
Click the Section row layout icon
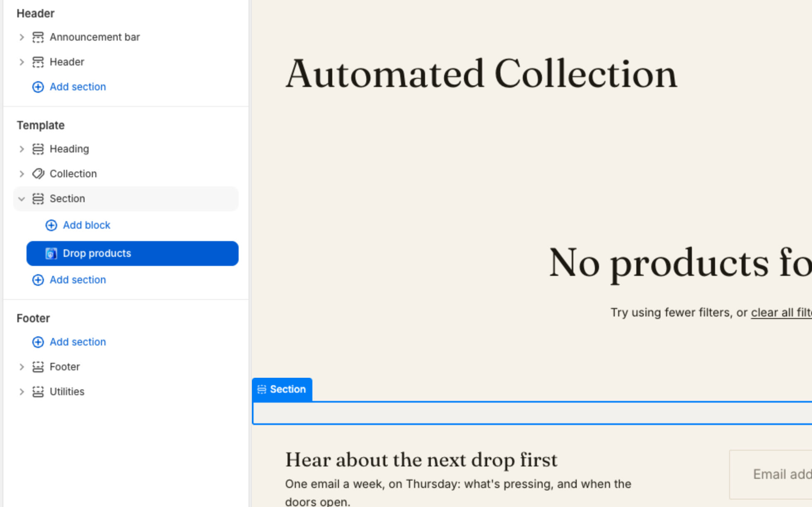[38, 199]
